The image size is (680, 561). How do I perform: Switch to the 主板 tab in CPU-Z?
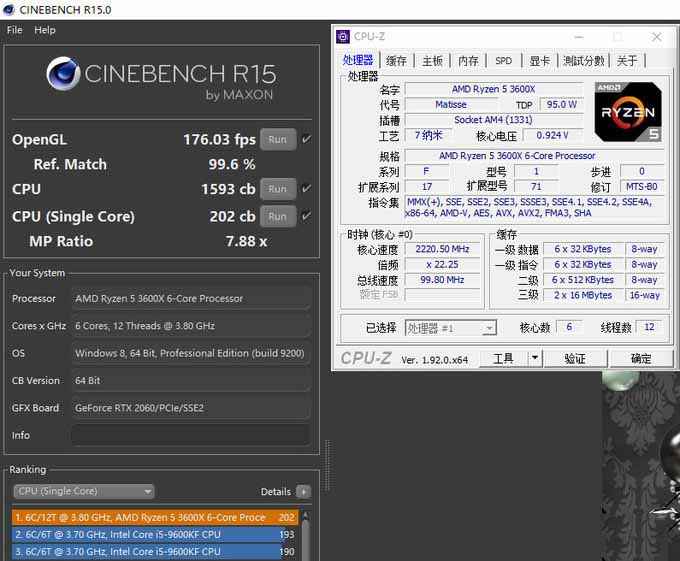[x=432, y=61]
